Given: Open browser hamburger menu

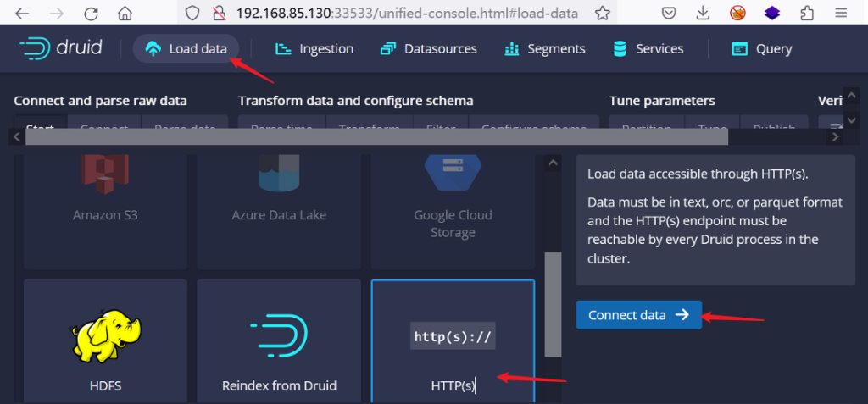Looking at the screenshot, I should click(x=841, y=14).
